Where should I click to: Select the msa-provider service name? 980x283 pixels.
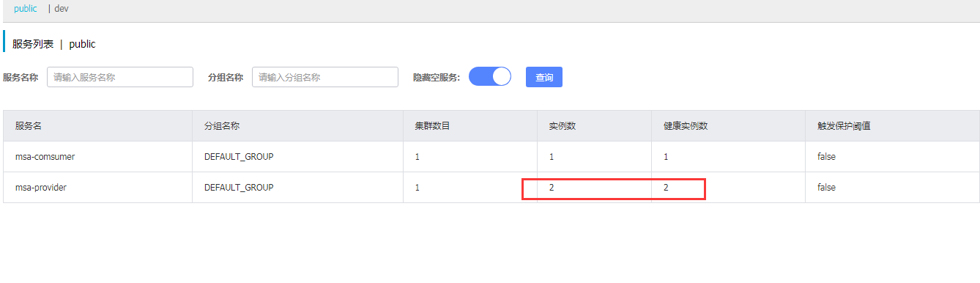[x=41, y=188]
